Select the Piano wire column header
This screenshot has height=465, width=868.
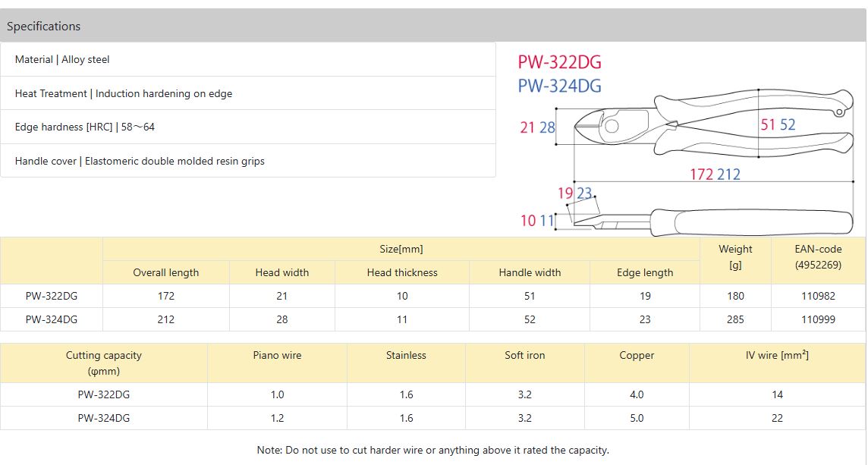tap(277, 355)
